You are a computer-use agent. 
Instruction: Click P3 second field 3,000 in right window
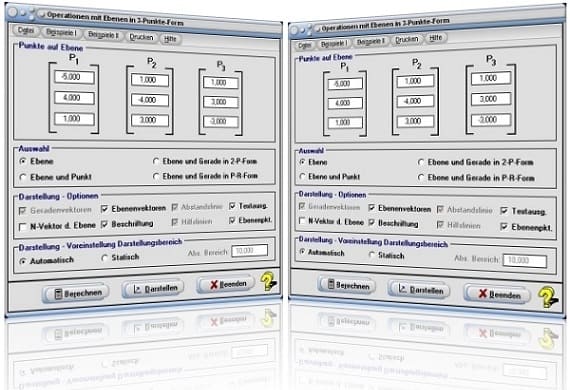pos(491,99)
